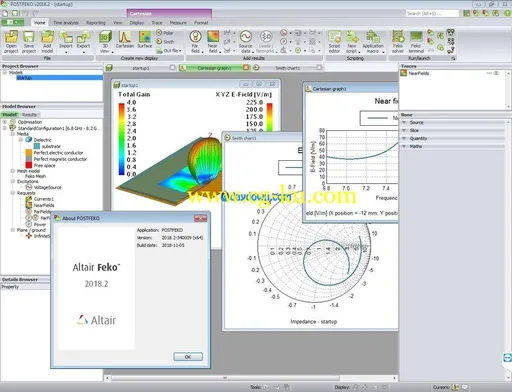Select Currents1 request in model tree
The height and width of the screenshot is (392, 512).
(44, 199)
